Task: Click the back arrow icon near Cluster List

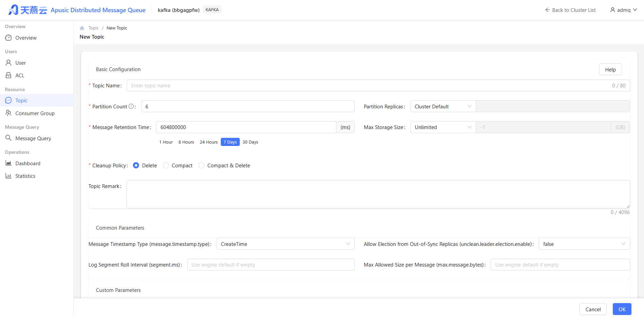Action: 547,10
